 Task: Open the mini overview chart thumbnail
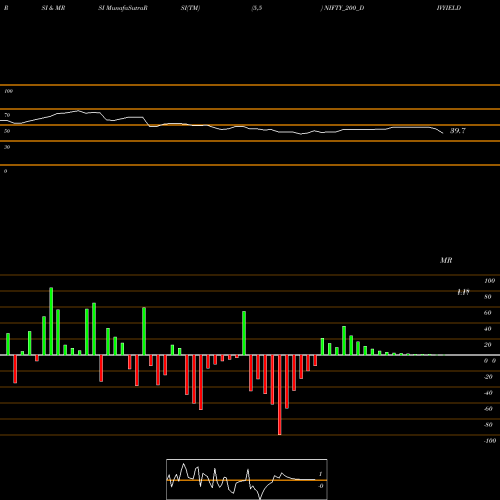point(247,479)
